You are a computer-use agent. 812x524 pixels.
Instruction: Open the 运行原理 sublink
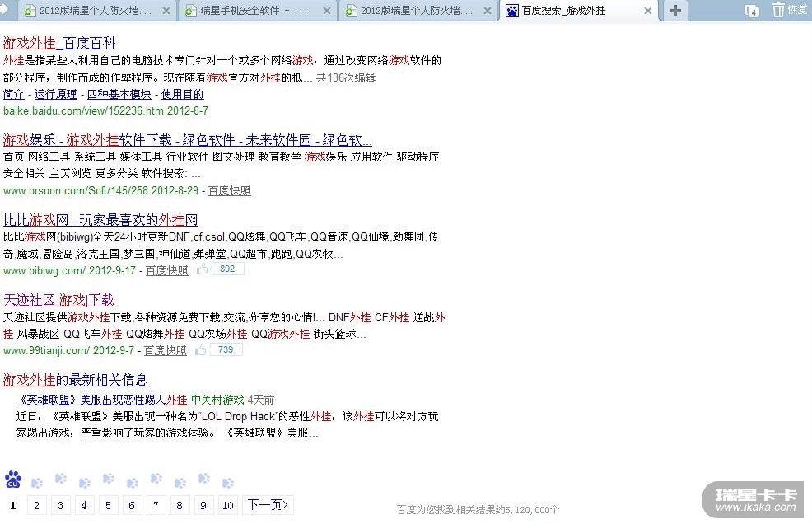click(x=55, y=94)
